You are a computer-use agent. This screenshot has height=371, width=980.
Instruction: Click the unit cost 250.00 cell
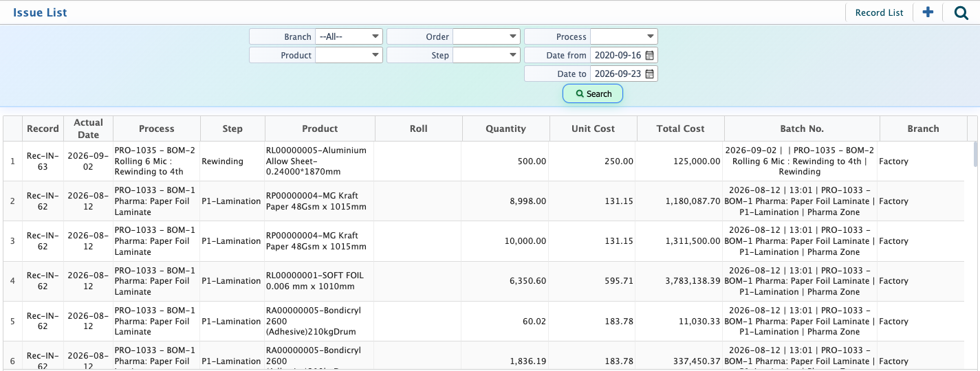pyautogui.click(x=593, y=161)
